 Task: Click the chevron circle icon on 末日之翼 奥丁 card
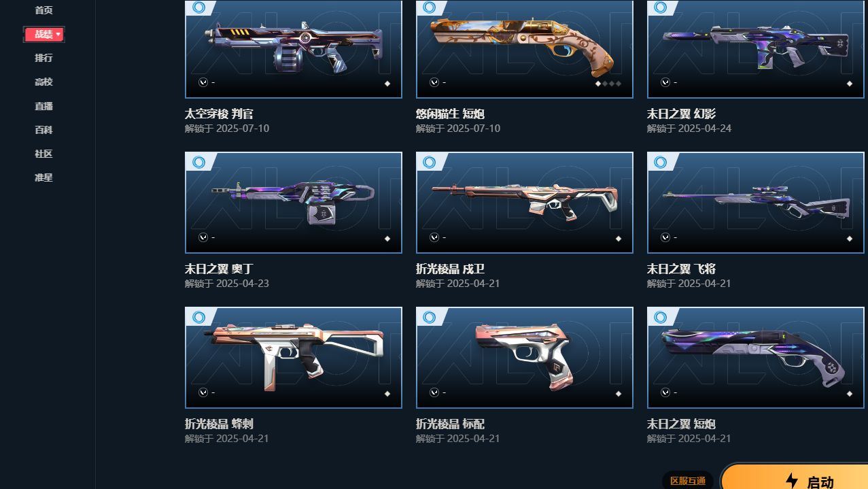coord(203,237)
